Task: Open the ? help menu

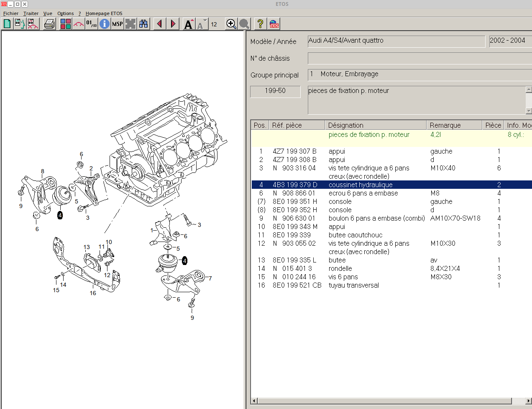Action: tap(79, 13)
